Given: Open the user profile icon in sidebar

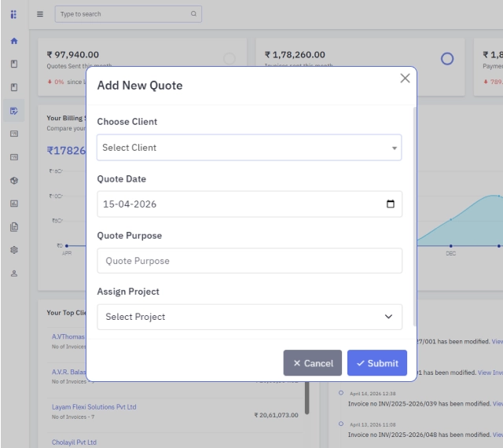Looking at the screenshot, I should pos(14,274).
